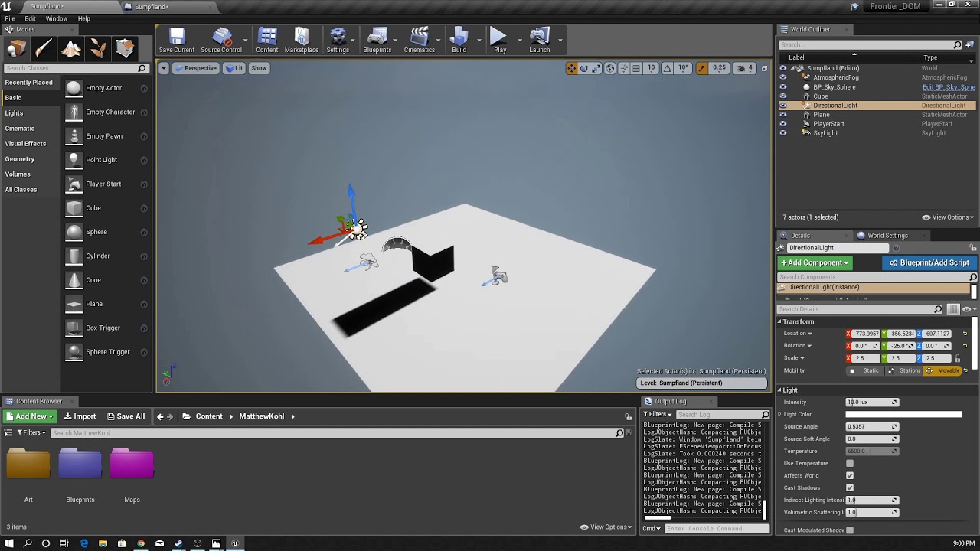Toggle Use Temperature checkbox
The width and height of the screenshot is (980, 551).
(x=850, y=464)
